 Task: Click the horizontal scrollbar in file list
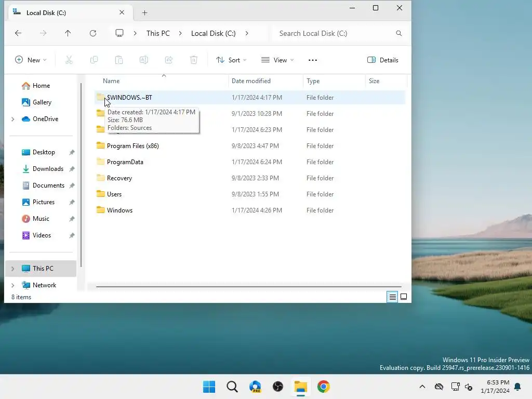pyautogui.click(x=249, y=287)
